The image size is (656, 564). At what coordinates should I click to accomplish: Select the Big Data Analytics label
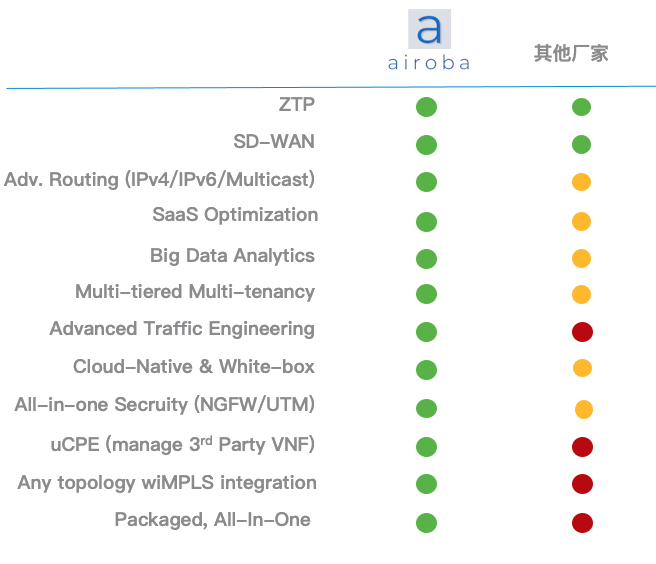point(232,256)
